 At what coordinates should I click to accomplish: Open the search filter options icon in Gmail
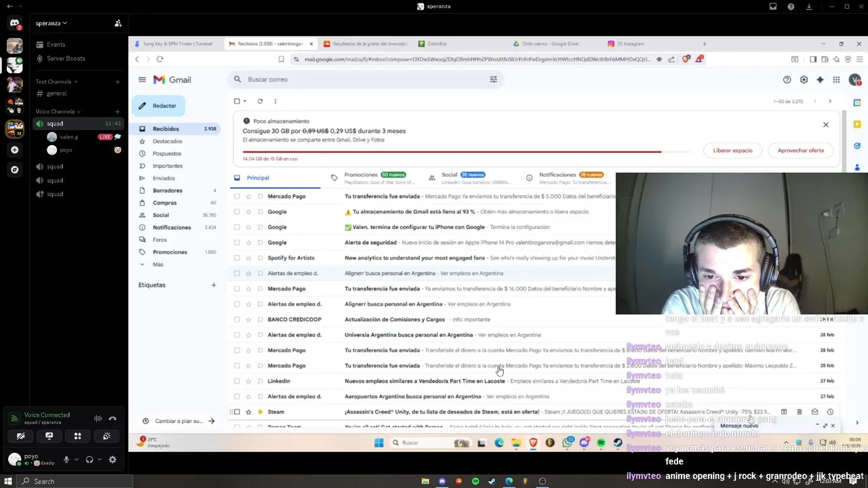[494, 79]
